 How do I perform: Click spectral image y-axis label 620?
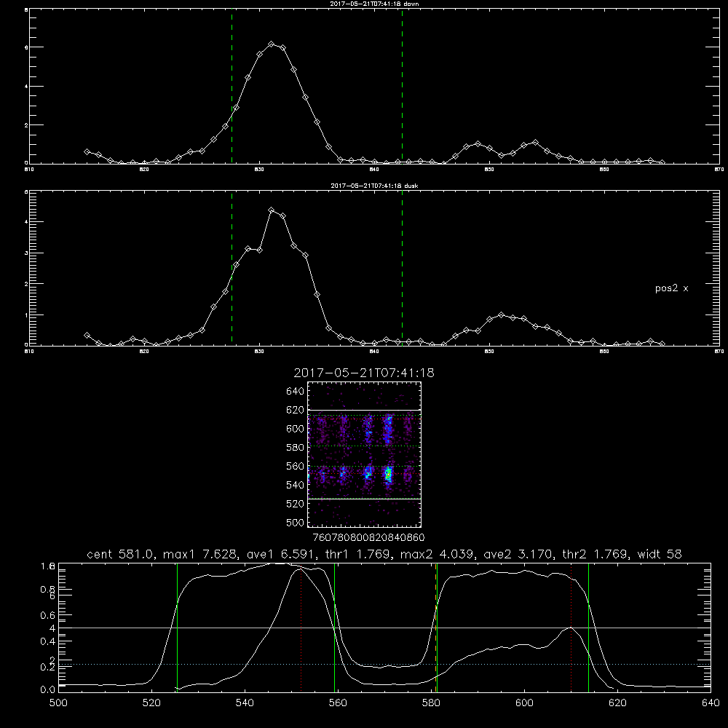[296, 410]
